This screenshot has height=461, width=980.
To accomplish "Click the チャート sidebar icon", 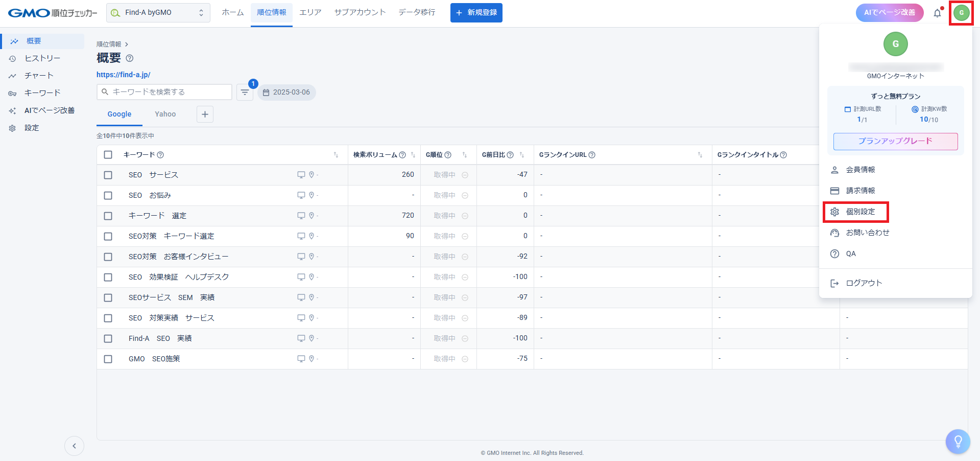I will (13, 76).
